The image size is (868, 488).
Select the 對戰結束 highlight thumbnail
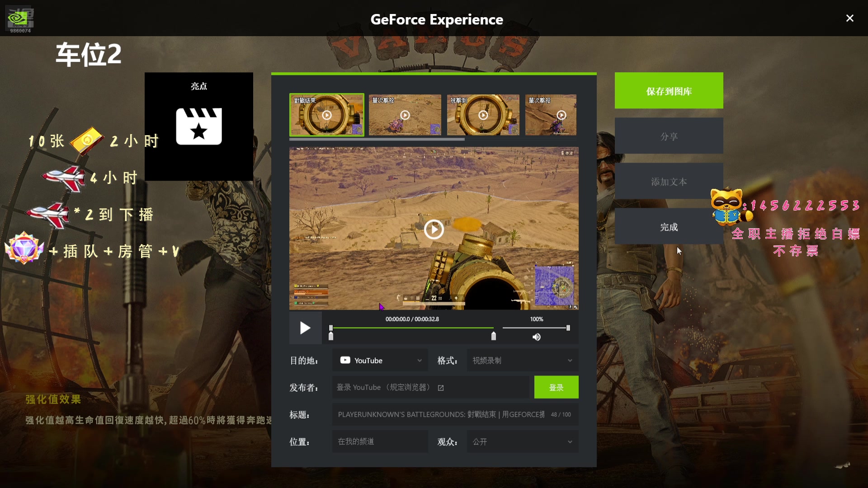327,115
